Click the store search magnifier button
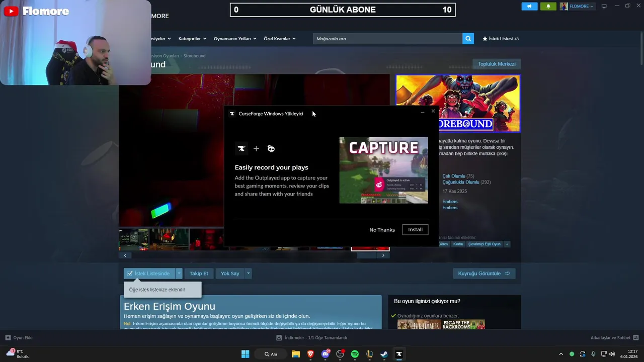Image resolution: width=644 pixels, height=362 pixels. point(468,39)
